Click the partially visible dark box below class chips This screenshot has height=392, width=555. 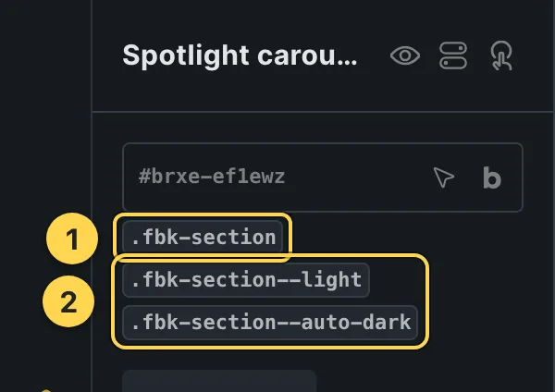(219, 381)
